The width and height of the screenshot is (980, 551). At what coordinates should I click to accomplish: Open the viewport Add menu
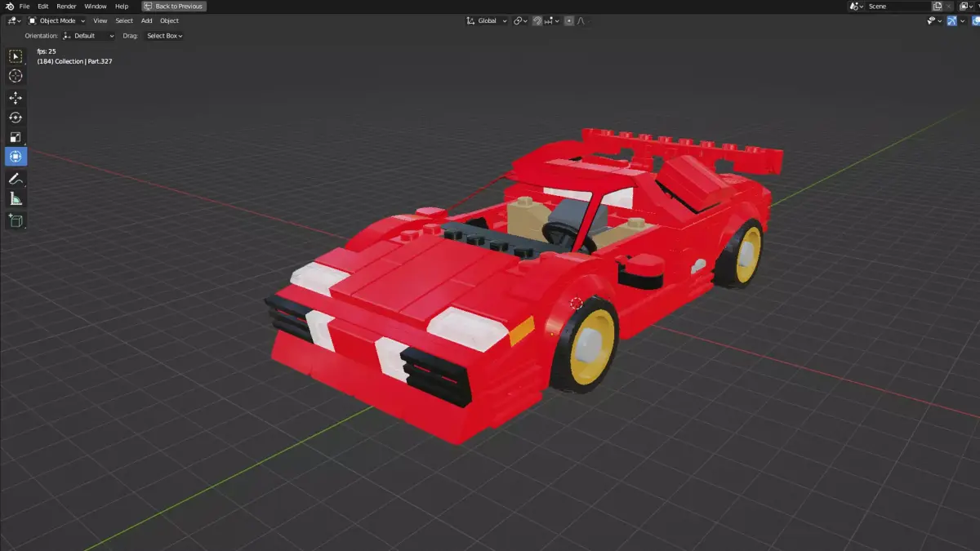[x=146, y=20]
